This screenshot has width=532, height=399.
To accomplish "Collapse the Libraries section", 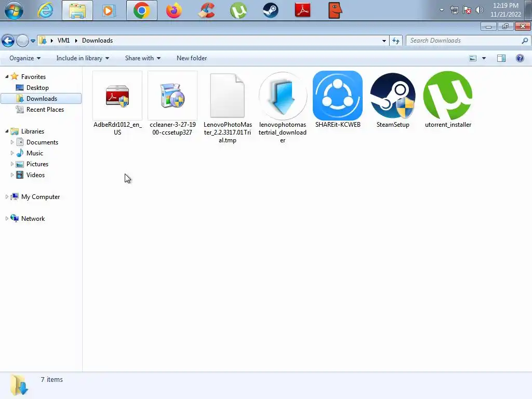I will [7, 131].
